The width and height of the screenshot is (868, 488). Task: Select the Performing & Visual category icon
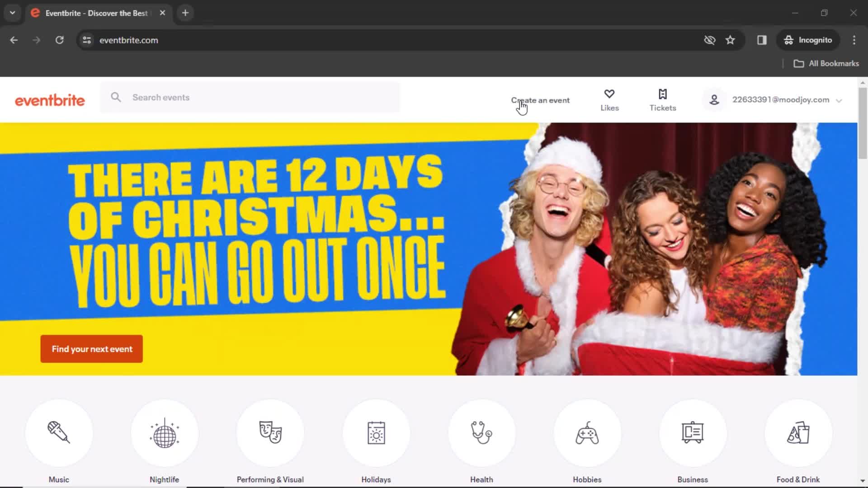[x=270, y=432]
